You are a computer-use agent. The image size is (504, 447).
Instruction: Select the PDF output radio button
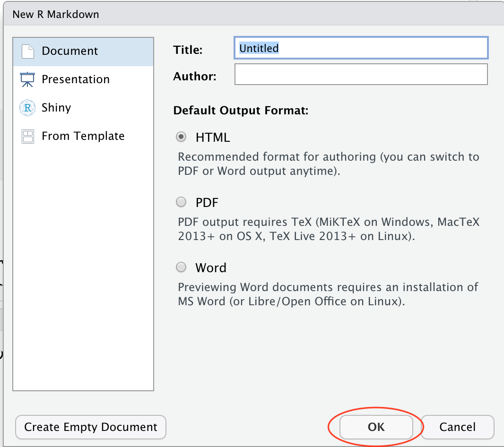click(181, 202)
